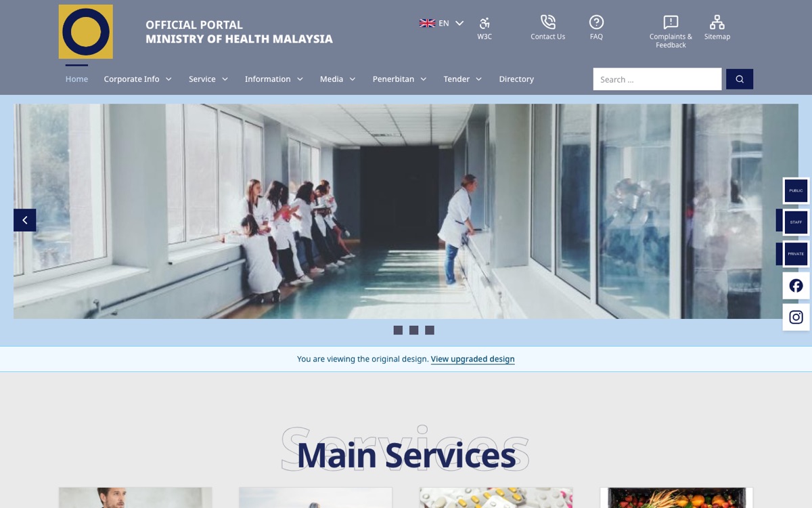Image resolution: width=812 pixels, height=508 pixels.
Task: Go to previous slide with left arrow
Action: pyautogui.click(x=25, y=220)
